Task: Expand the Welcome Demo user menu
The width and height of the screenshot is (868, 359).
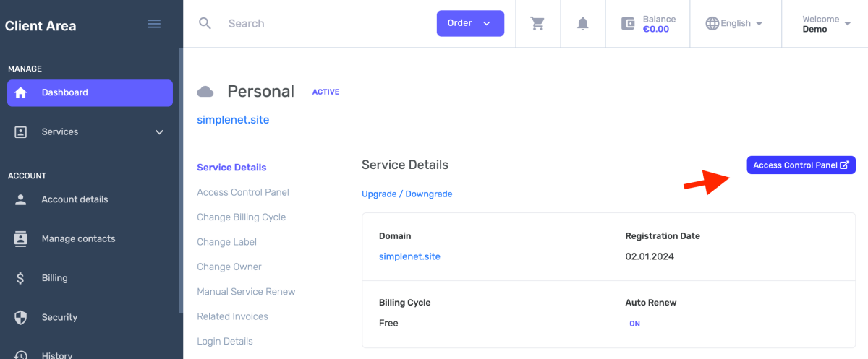Action: coord(826,24)
